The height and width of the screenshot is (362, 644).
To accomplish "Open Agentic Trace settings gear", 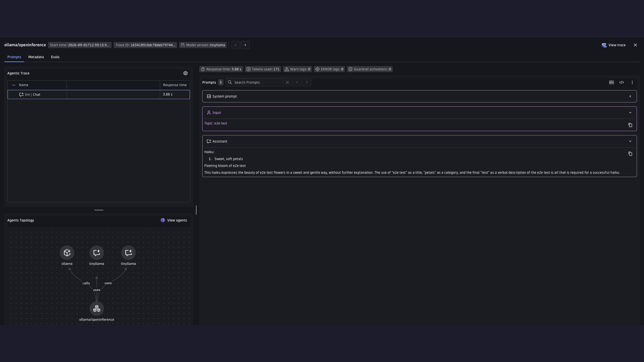I will tap(185, 73).
